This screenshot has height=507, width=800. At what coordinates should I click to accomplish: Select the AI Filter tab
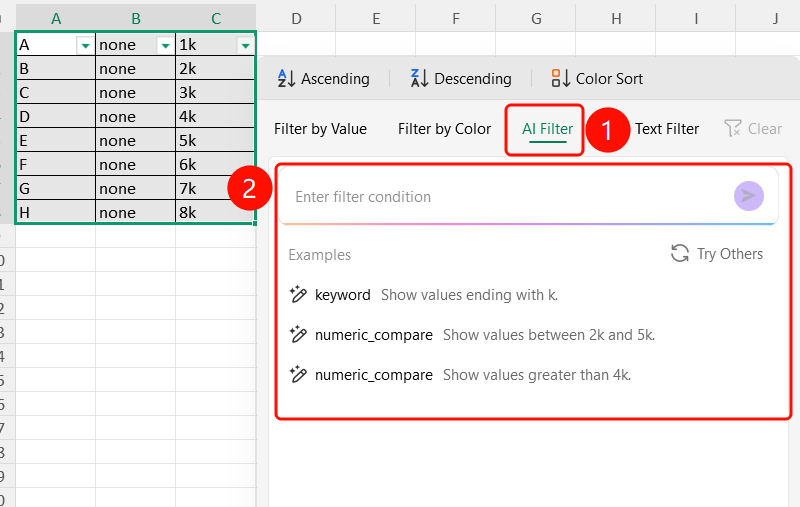click(547, 129)
